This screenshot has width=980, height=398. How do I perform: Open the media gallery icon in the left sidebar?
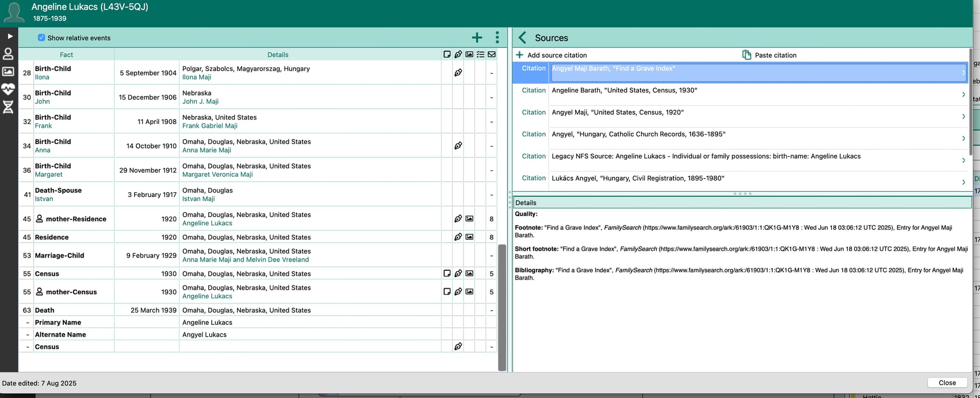click(8, 72)
